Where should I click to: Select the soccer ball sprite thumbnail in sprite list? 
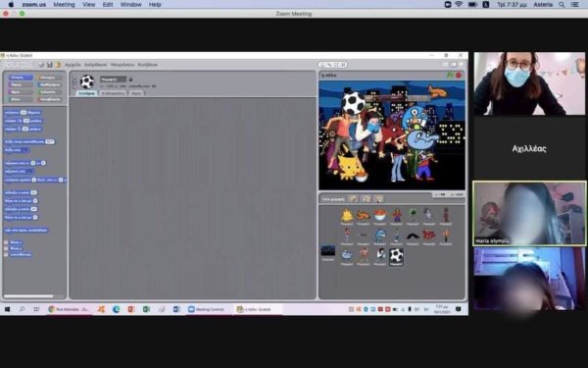[396, 256]
